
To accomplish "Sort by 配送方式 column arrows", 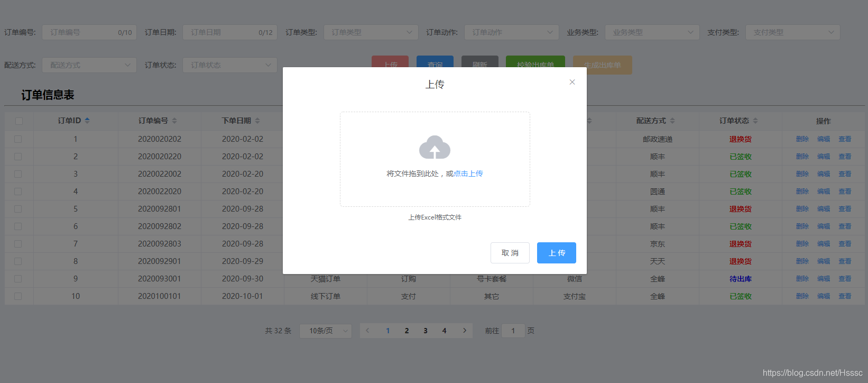I will 672,121.
